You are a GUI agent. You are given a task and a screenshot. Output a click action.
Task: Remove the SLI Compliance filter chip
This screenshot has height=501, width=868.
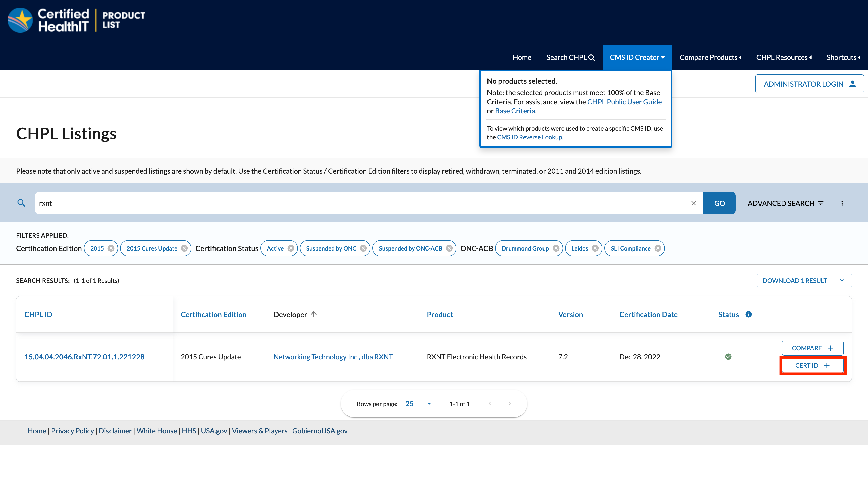(658, 248)
